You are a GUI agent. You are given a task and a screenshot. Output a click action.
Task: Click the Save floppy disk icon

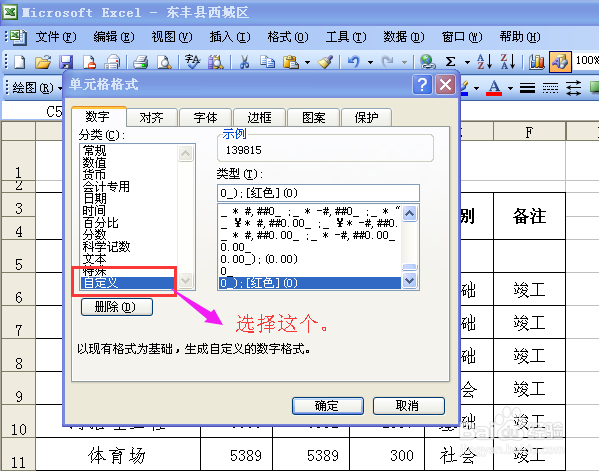pos(66,62)
